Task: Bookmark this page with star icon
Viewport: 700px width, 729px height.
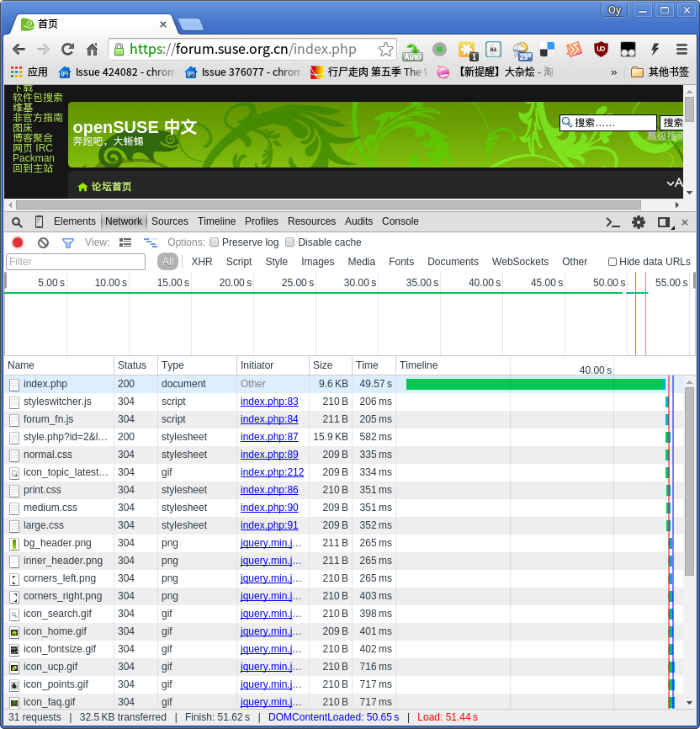Action: [385, 49]
